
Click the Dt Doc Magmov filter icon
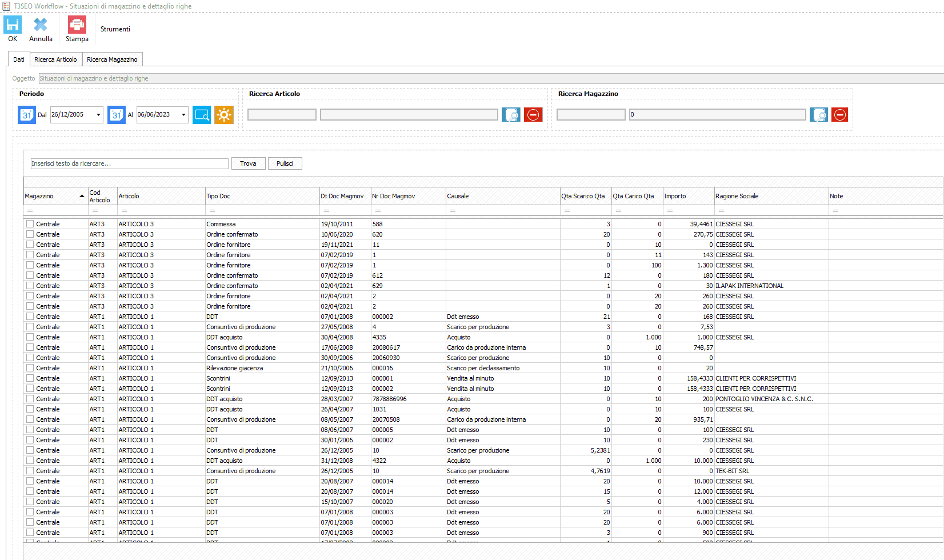point(326,211)
